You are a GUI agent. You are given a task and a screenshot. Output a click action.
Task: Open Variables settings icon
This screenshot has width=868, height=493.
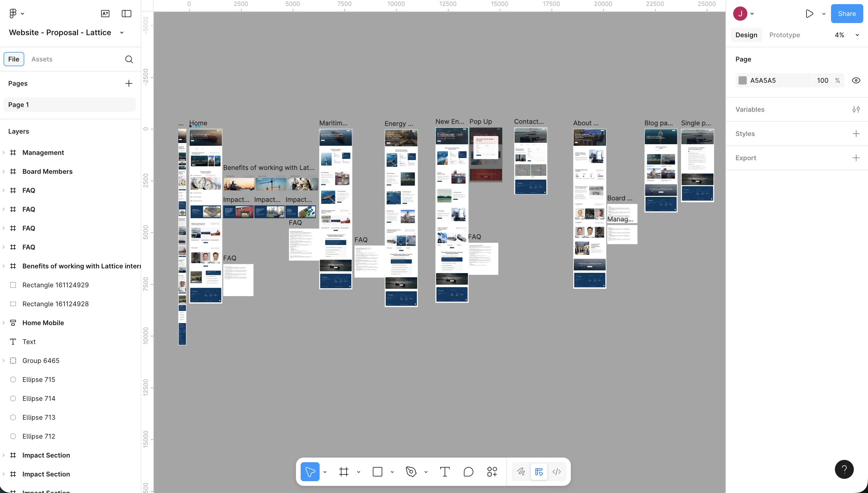856,109
